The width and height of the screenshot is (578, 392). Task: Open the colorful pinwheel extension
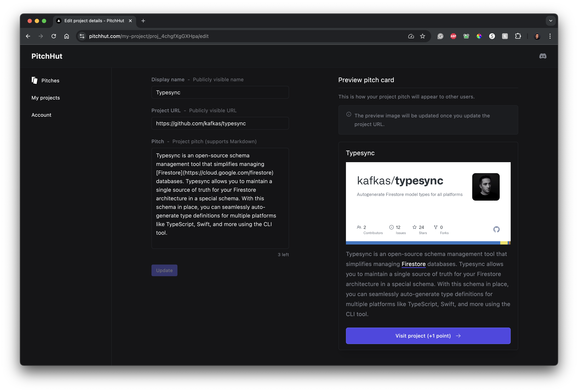(x=479, y=36)
